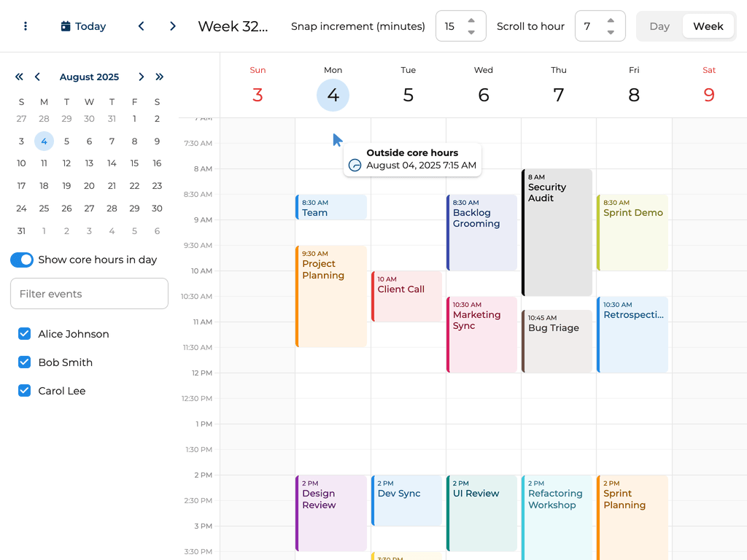Screen dimensions: 747x560
Task: Uncheck Bob Smith's events filter
Action: pos(24,362)
